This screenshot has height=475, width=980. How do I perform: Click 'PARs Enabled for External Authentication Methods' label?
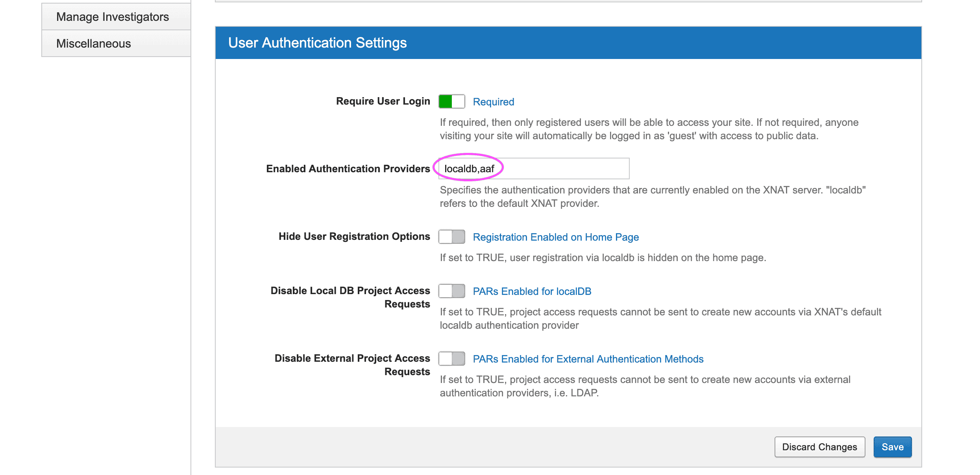[588, 359]
